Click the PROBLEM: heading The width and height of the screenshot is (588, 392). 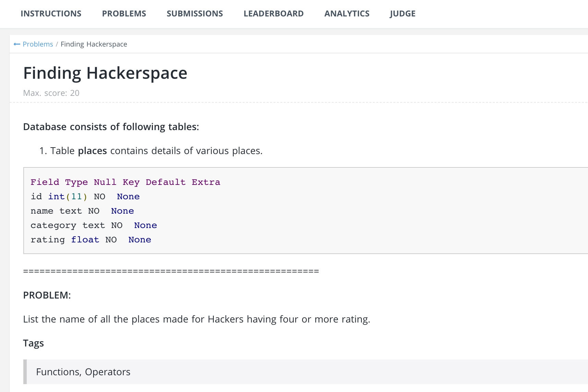(x=47, y=295)
